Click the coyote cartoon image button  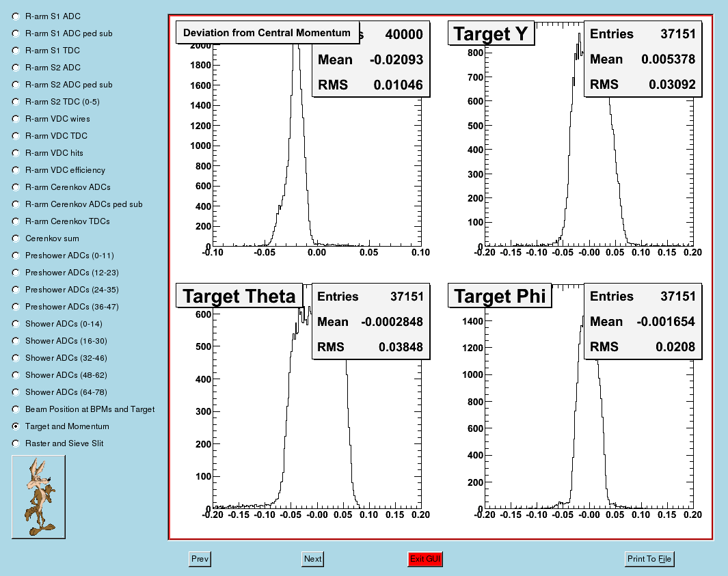38,497
